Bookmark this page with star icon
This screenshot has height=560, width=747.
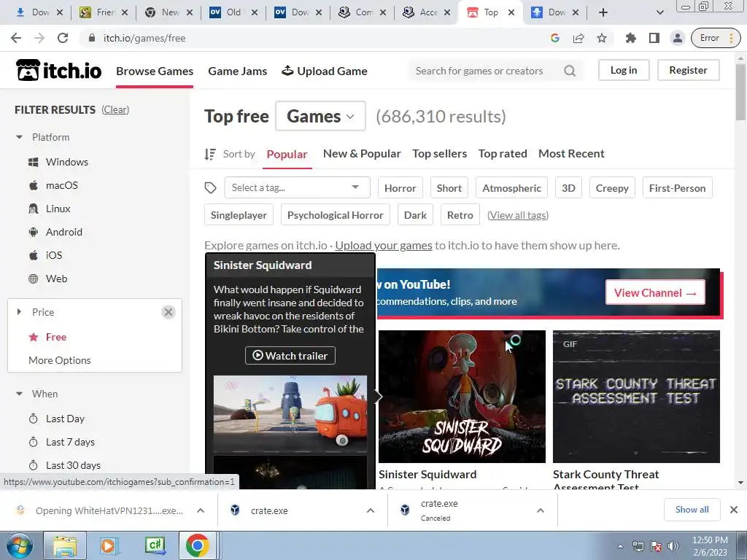coord(602,38)
